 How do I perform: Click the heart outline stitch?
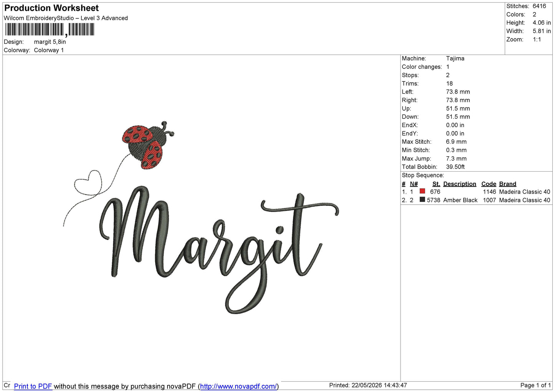(x=89, y=183)
